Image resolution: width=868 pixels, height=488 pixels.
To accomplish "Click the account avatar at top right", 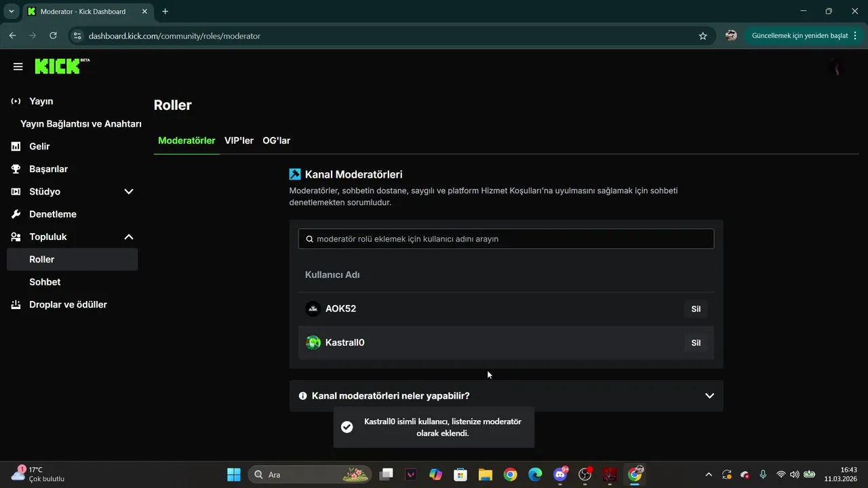I will (836, 67).
